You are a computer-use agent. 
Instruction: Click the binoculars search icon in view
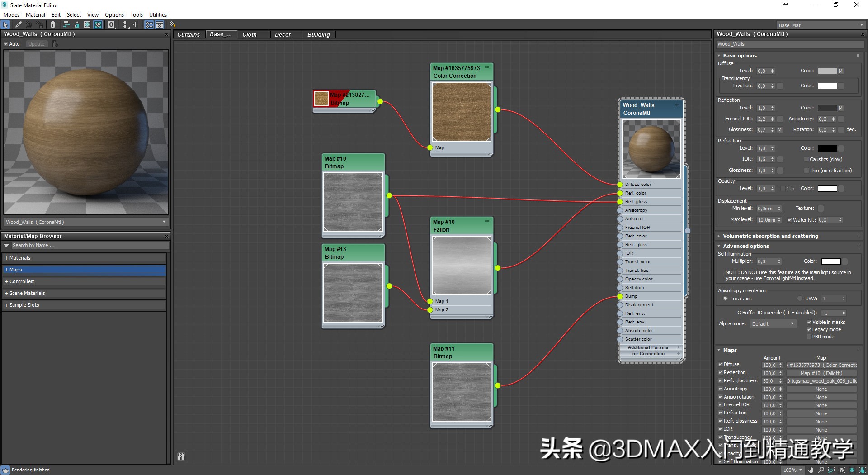click(181, 456)
